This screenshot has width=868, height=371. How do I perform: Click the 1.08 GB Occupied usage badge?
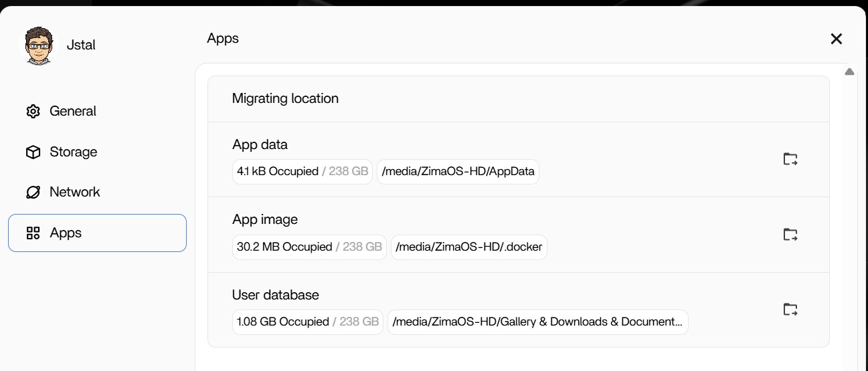point(307,322)
